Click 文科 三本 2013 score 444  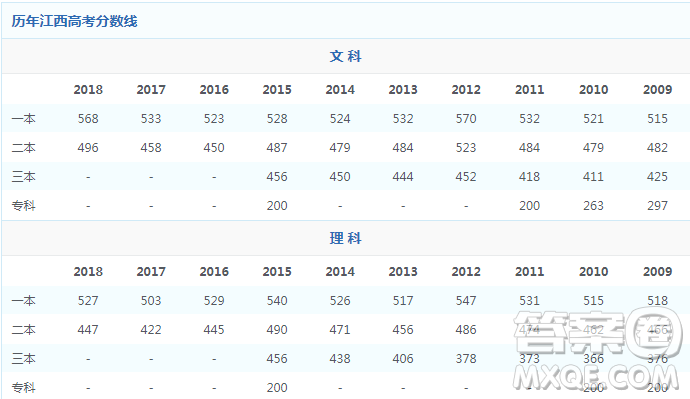point(403,176)
